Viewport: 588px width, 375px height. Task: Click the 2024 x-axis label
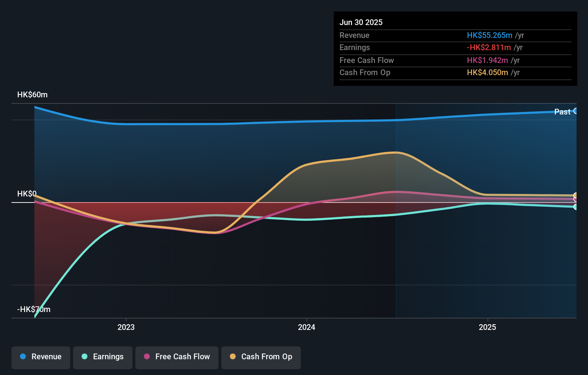[307, 327]
